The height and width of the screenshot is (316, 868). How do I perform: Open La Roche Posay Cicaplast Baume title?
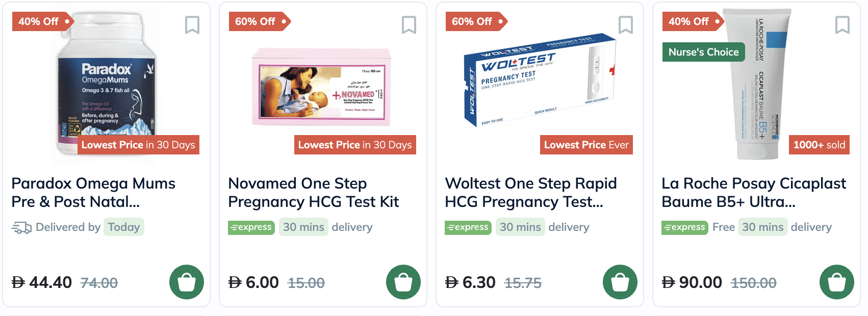click(753, 193)
